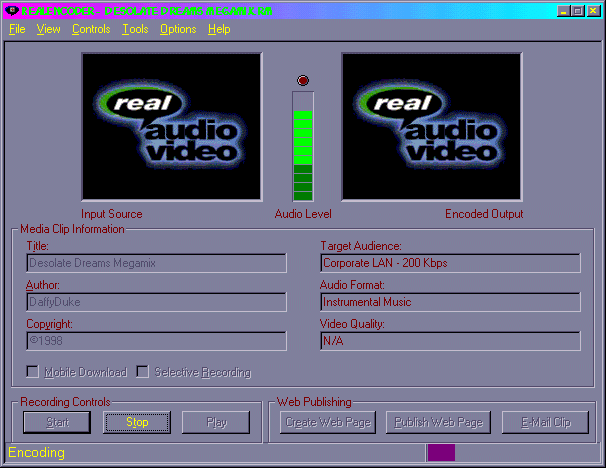Click the RealEncoder title bar app icon
Viewport: 606px width, 468px height.
click(11, 10)
